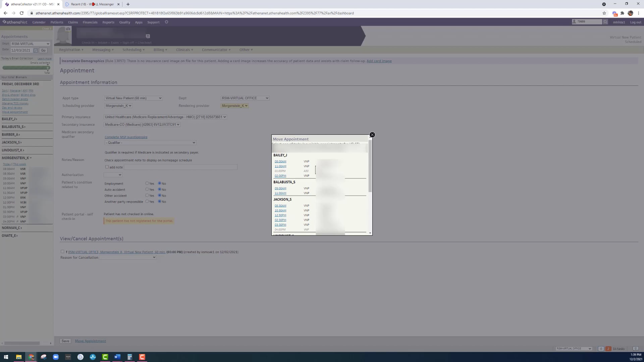The height and width of the screenshot is (362, 644).
Task: Open the Medicare Qualifier dropdown
Action: (x=150, y=143)
